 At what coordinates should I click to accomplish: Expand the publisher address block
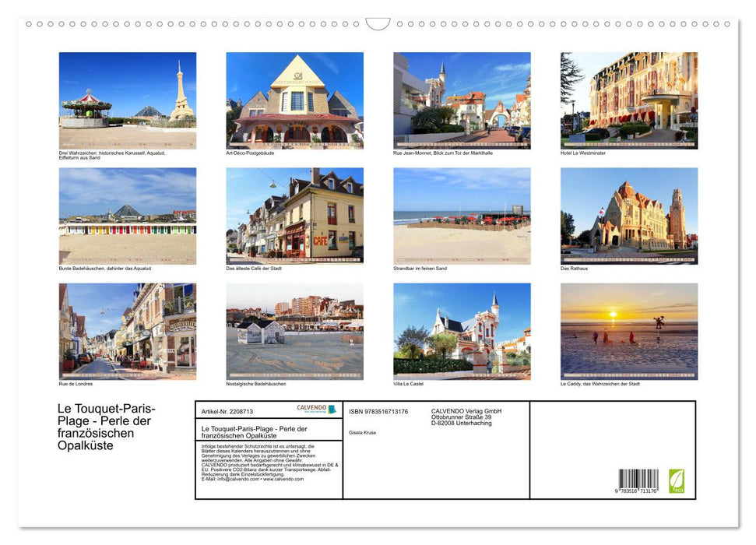point(467,415)
